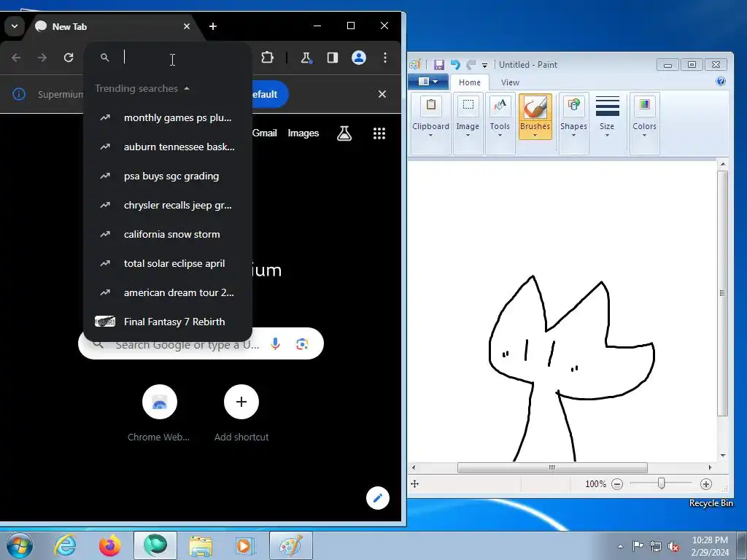Select 'psa buys sgc grading' suggestion
The image size is (747, 560).
pos(168,176)
